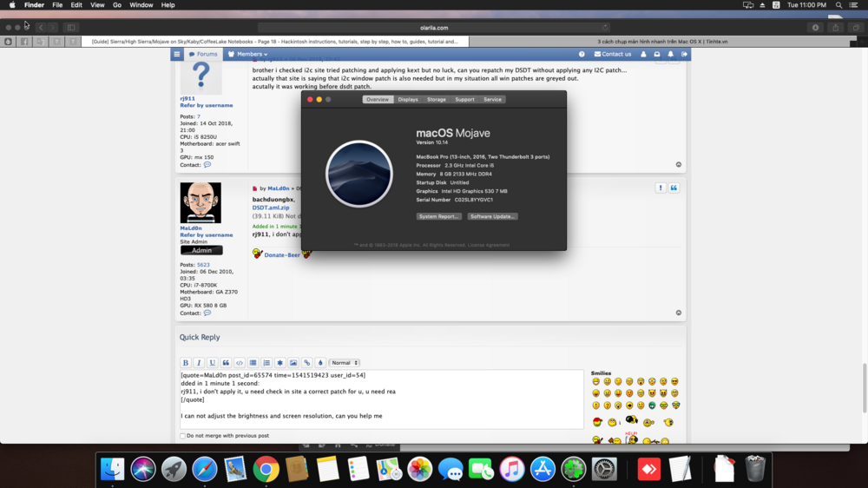The height and width of the screenshot is (488, 868).
Task: Open font size Normal dropdown
Action: 345,363
